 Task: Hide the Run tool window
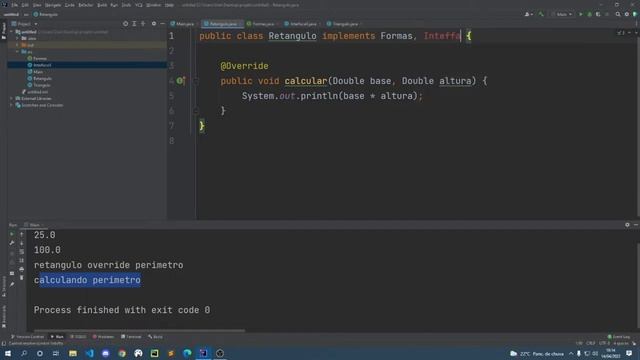pyautogui.click(x=636, y=225)
